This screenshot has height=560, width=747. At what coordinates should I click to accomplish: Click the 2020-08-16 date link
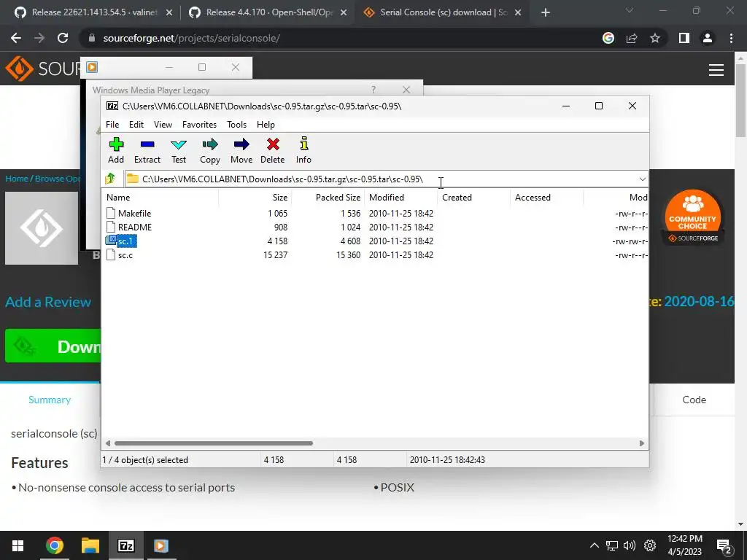click(698, 301)
